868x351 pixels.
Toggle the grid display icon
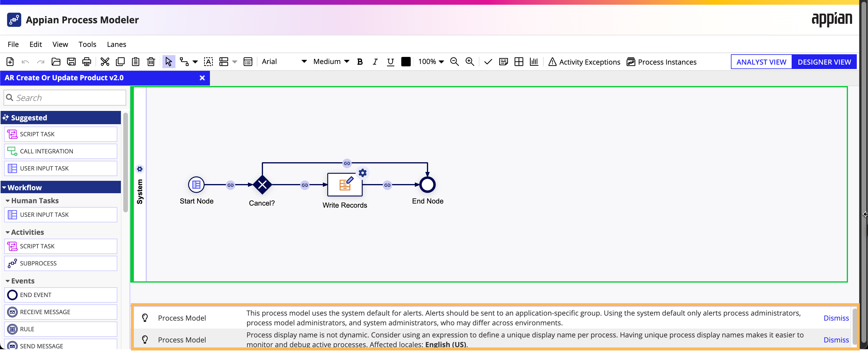[519, 62]
